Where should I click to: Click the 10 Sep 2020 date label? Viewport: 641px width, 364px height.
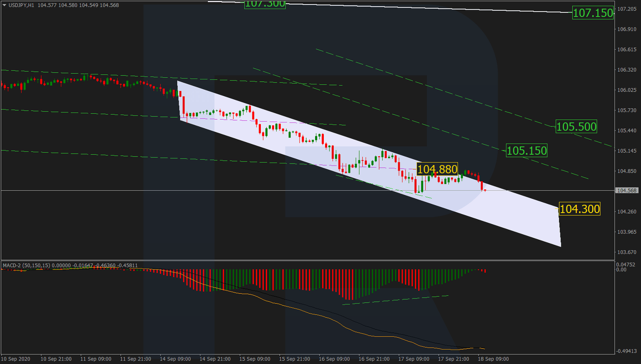click(16, 359)
